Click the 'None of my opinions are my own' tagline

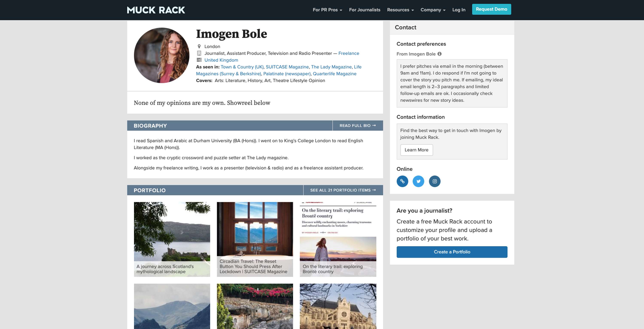202,103
